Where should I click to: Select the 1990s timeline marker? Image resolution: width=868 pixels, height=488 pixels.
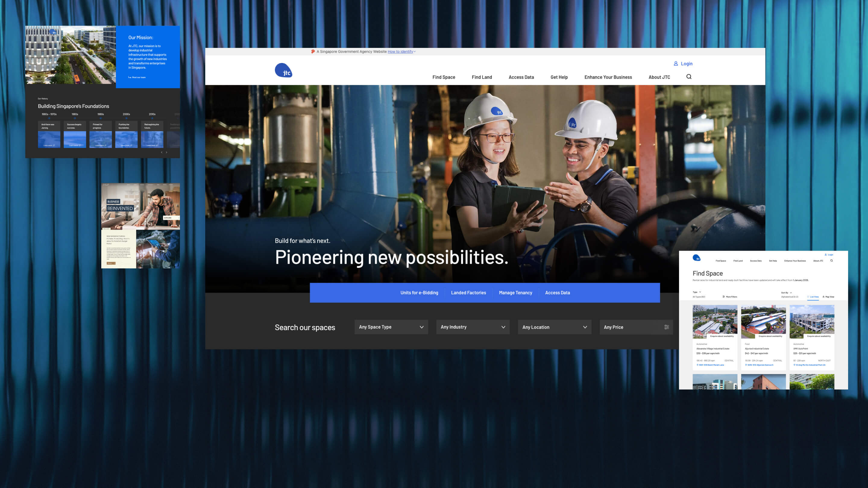(100, 118)
